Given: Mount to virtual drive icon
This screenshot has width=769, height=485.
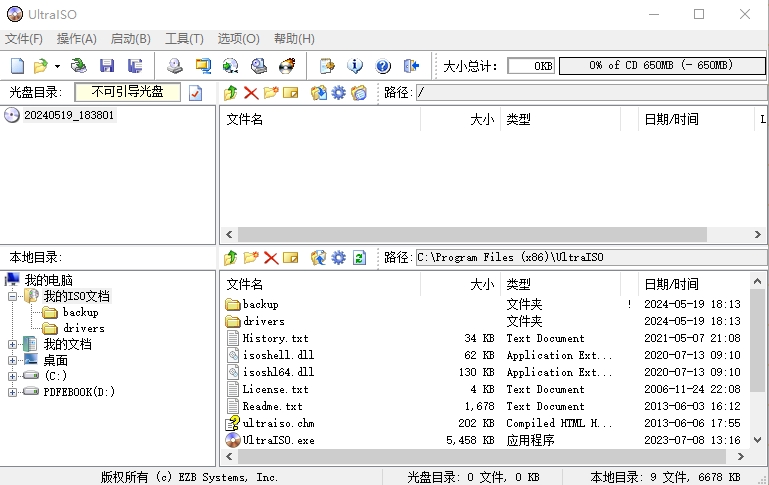Looking at the screenshot, I should [258, 66].
